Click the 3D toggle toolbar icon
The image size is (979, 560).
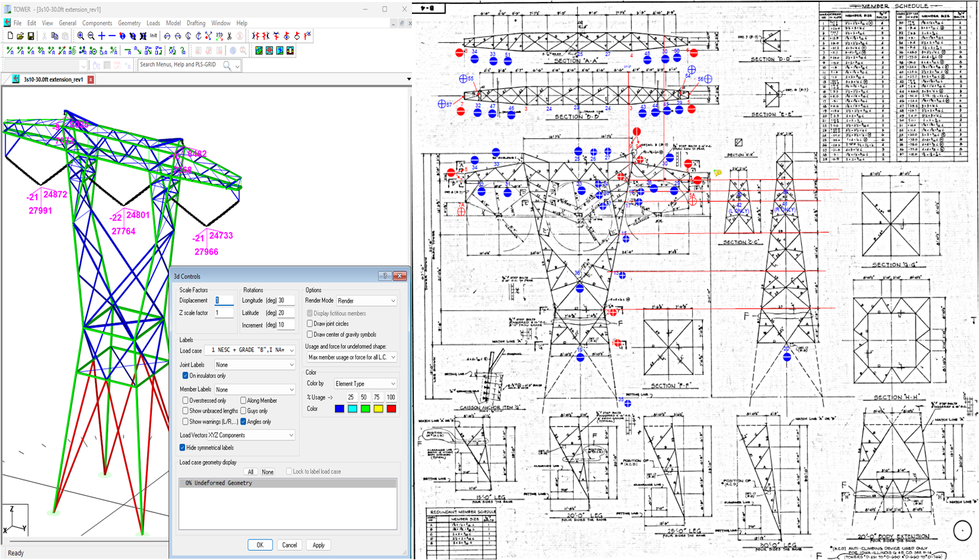219,36
